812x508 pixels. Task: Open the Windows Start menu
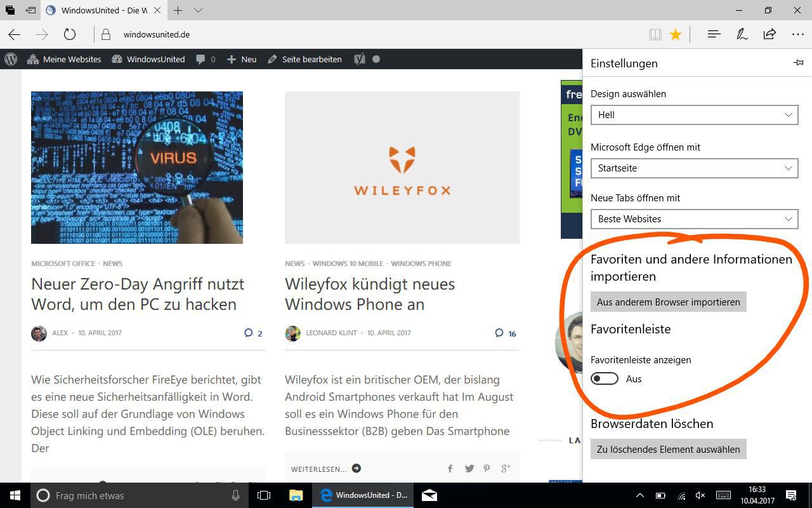click(x=15, y=495)
